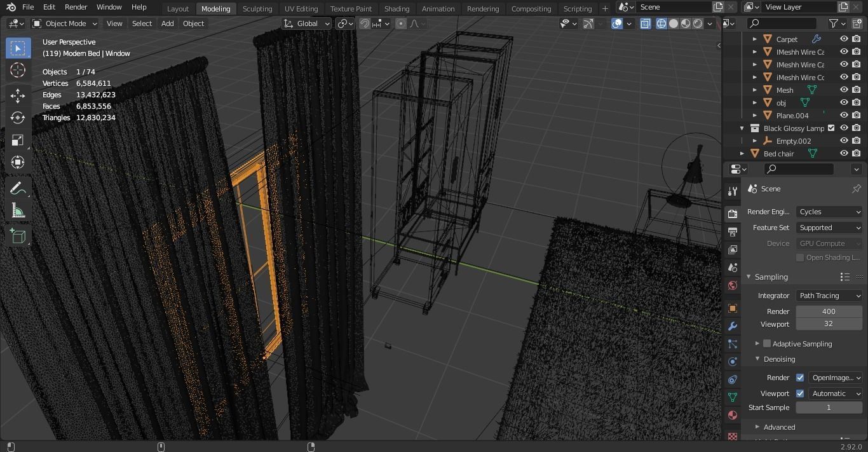Open the World properties tab
This screenshot has height=452, width=868.
coord(733,285)
